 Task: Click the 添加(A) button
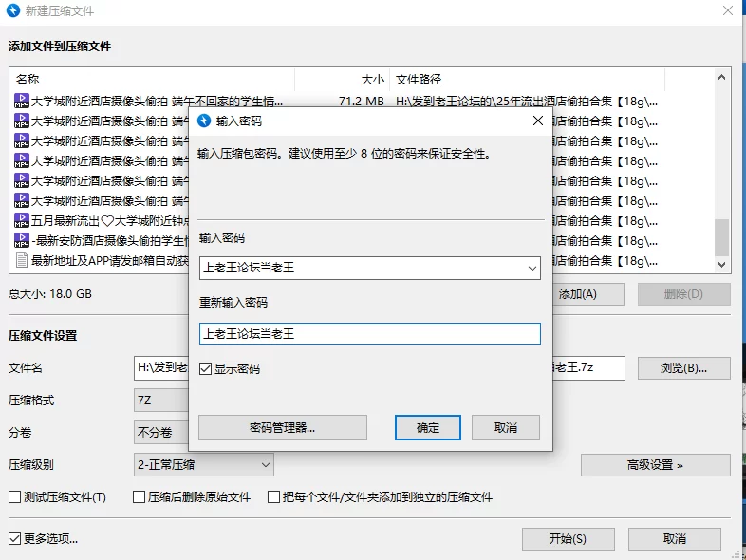(588, 294)
